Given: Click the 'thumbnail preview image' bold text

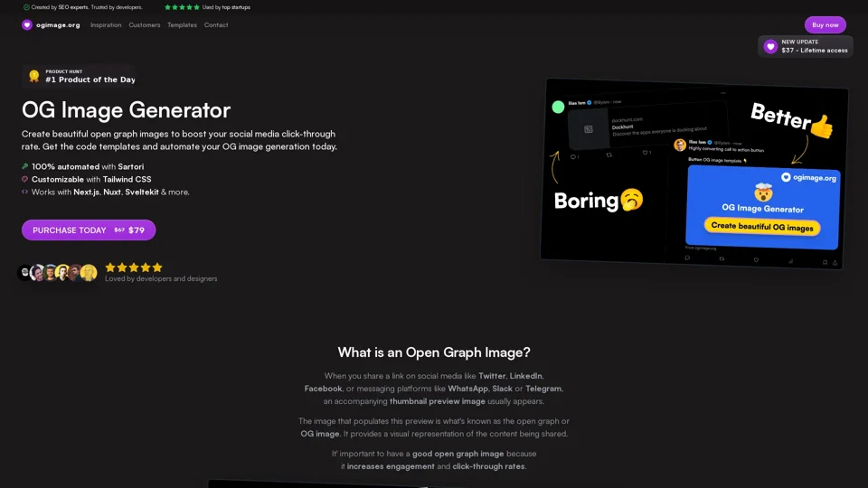Looking at the screenshot, I should click(438, 401).
